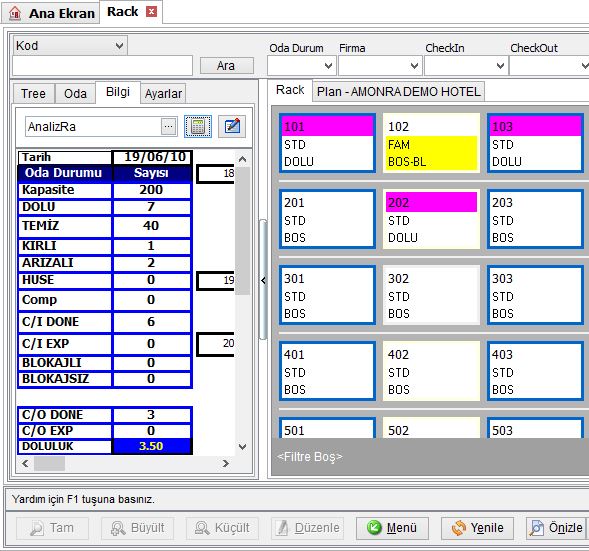Select room 303 card

click(535, 295)
